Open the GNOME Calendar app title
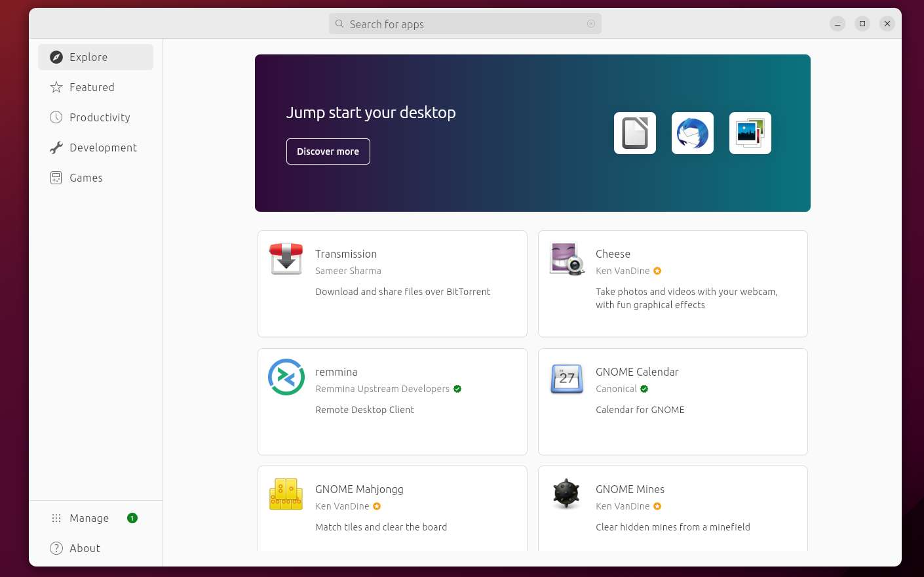Screen dimensions: 924x577 pyautogui.click(x=637, y=372)
